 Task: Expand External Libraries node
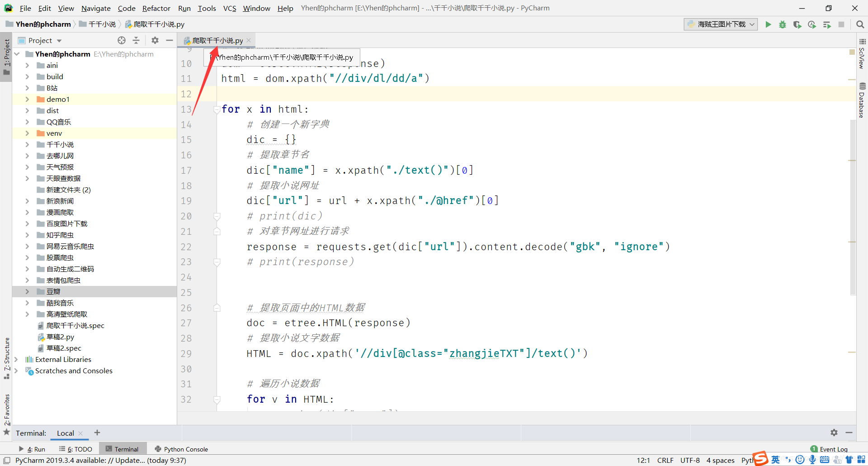pyautogui.click(x=16, y=359)
